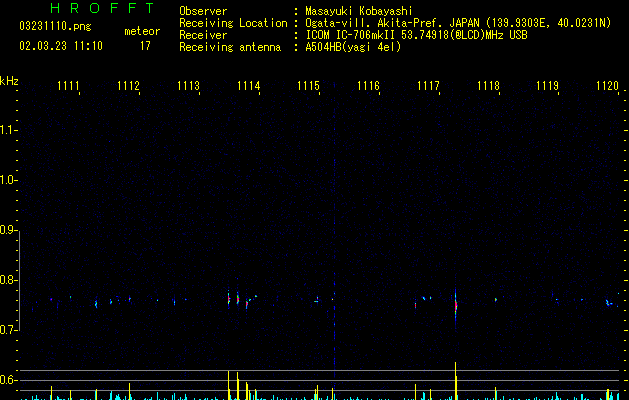The image size is (629, 400).
Task: Select the ICOM IC-706mkII receiver text
Action: point(416,35)
